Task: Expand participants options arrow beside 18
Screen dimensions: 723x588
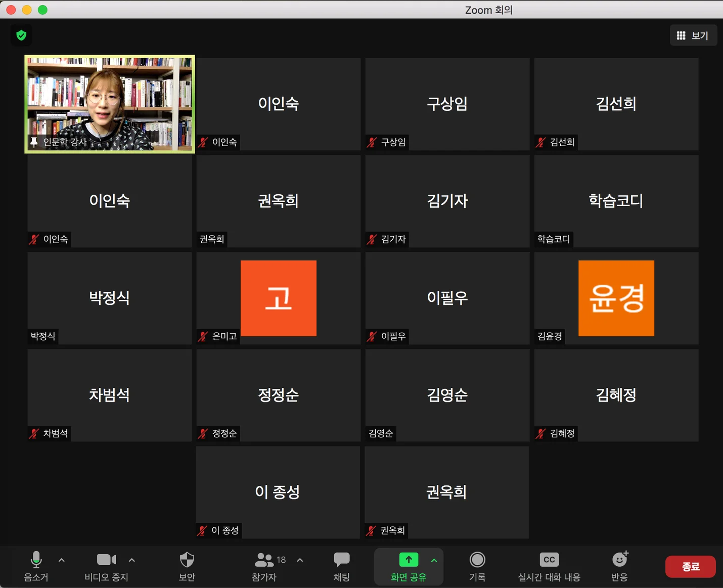Action: pos(300,560)
